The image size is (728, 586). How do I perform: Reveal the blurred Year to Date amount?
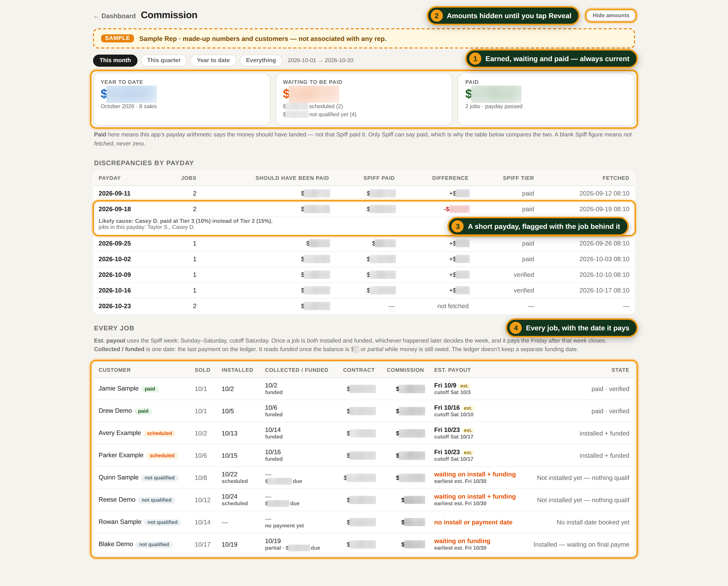[x=131, y=94]
